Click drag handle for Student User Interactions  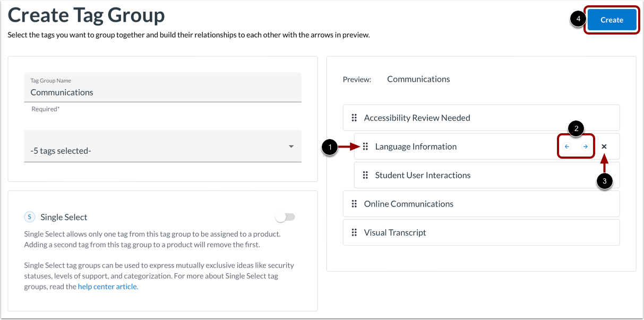tap(365, 175)
